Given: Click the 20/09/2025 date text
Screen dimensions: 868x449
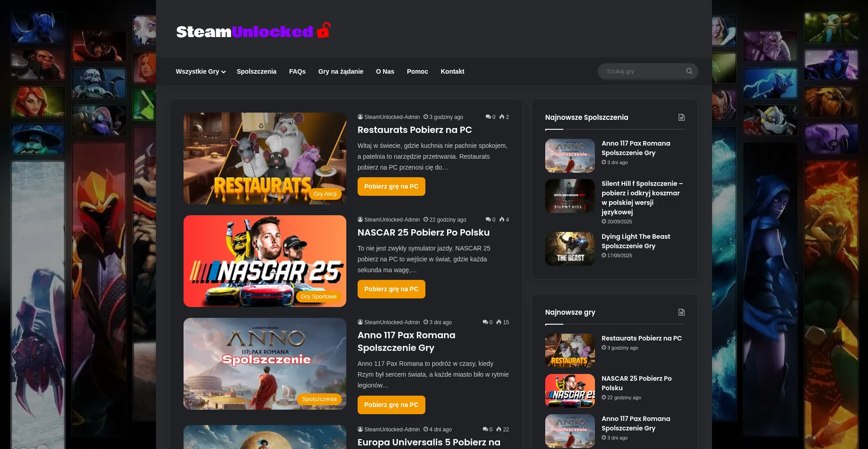Looking at the screenshot, I should 619,222.
